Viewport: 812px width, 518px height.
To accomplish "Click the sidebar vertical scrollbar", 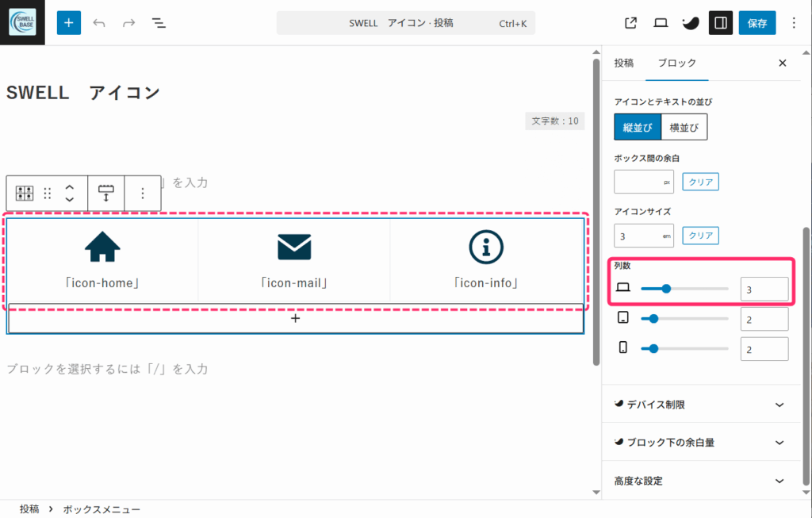I will click(806, 358).
